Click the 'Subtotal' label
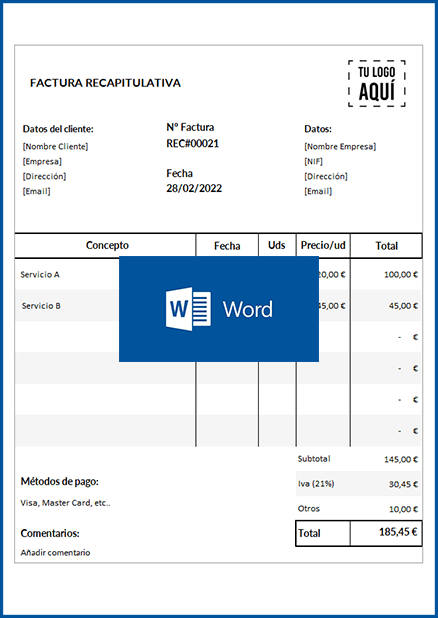This screenshot has height=618, width=438. pos(314,459)
